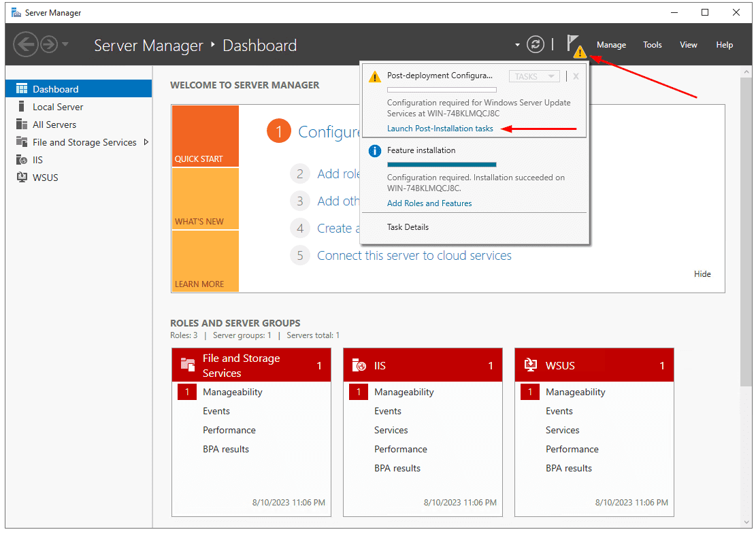Click the IIS tile globe icon
Viewport: 756px width, 534px height.
(359, 365)
